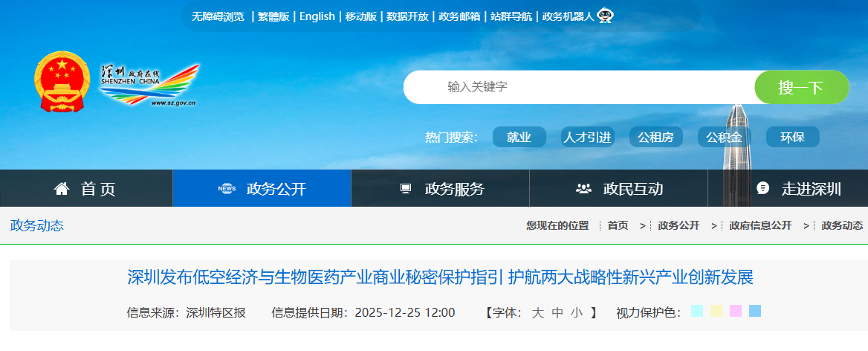The image size is (868, 351).
Task: Click the date 2025-12-25 12:00
Action: tap(405, 313)
